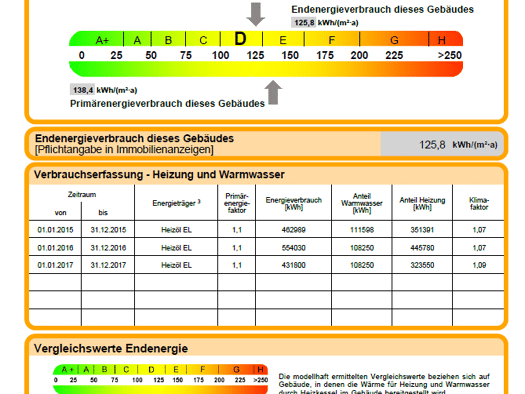Click the grey 125,8 kWh/(m²·a) field

coord(442,144)
